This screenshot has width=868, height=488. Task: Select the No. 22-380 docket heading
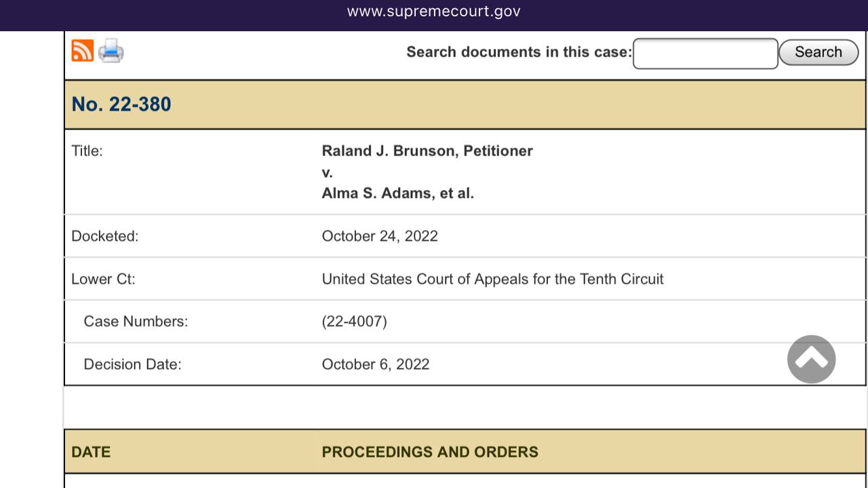coord(121,104)
